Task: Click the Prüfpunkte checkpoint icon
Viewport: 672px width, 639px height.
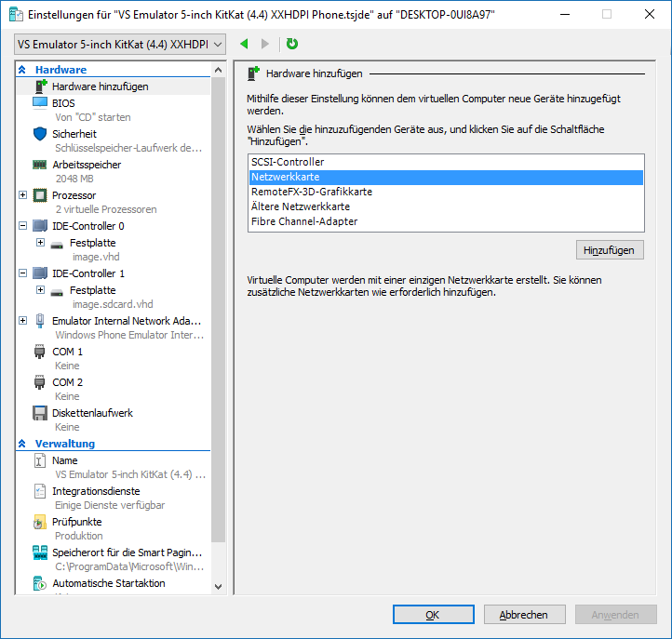Action: (x=40, y=522)
